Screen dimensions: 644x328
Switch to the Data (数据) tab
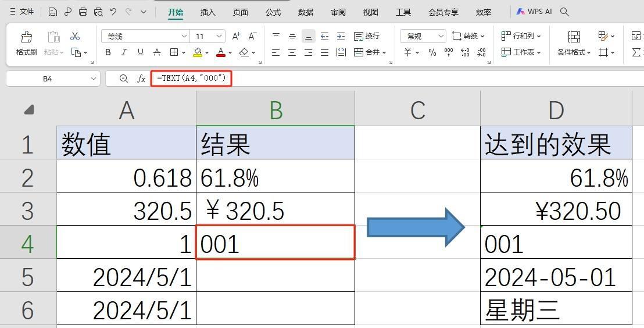tap(306, 12)
